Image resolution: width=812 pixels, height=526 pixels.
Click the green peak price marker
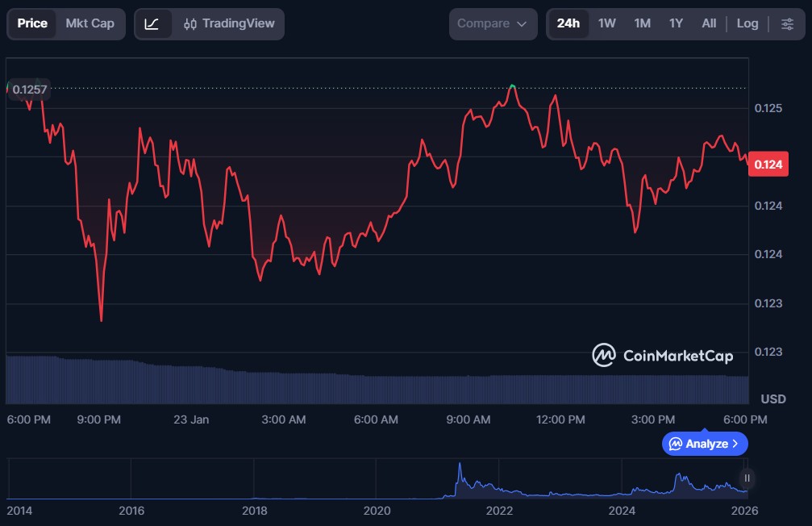(512, 86)
